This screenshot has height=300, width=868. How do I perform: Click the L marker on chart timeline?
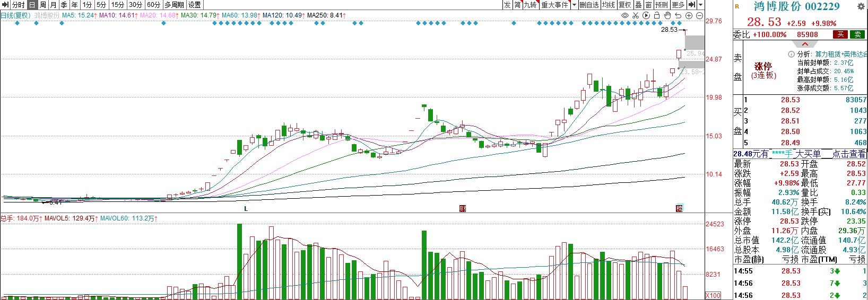[246, 209]
